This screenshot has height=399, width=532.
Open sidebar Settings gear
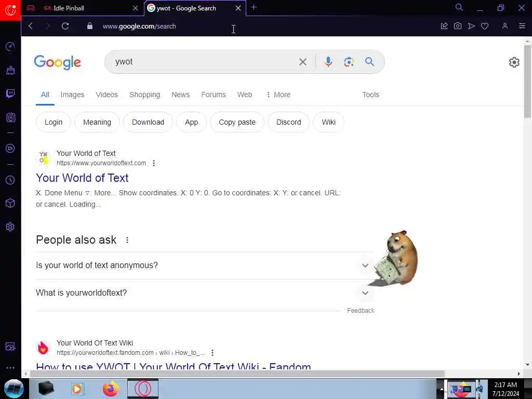click(x=10, y=227)
